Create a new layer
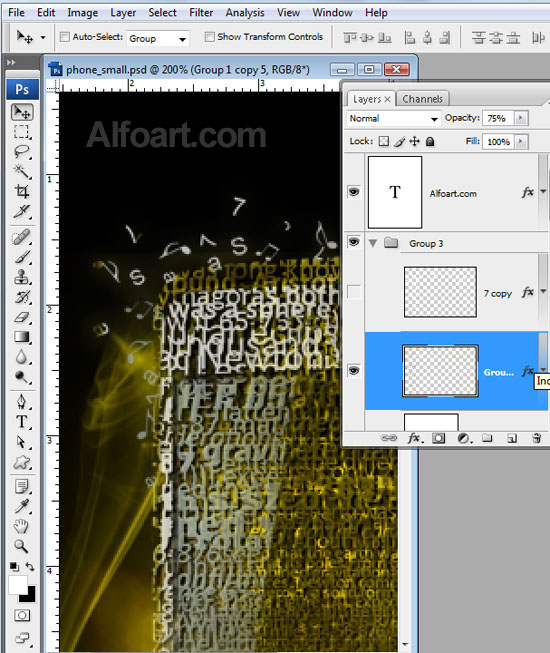Viewport: 550px width, 653px height. pyautogui.click(x=512, y=438)
